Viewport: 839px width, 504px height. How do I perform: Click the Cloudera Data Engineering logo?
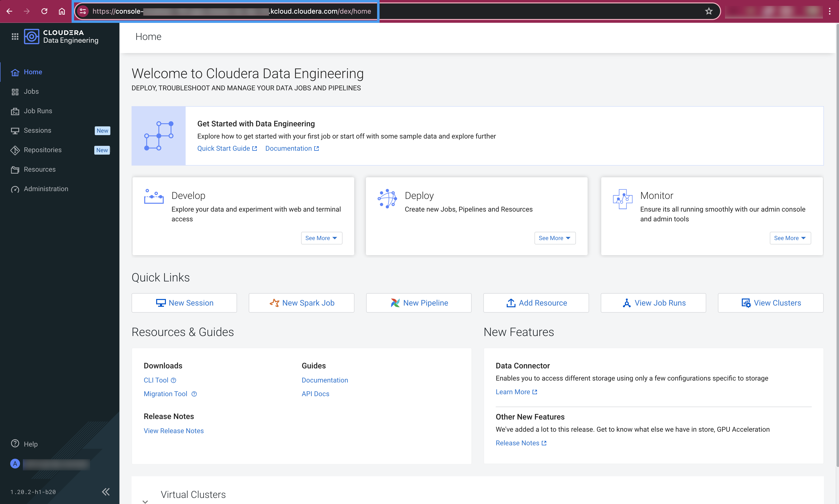tap(31, 36)
